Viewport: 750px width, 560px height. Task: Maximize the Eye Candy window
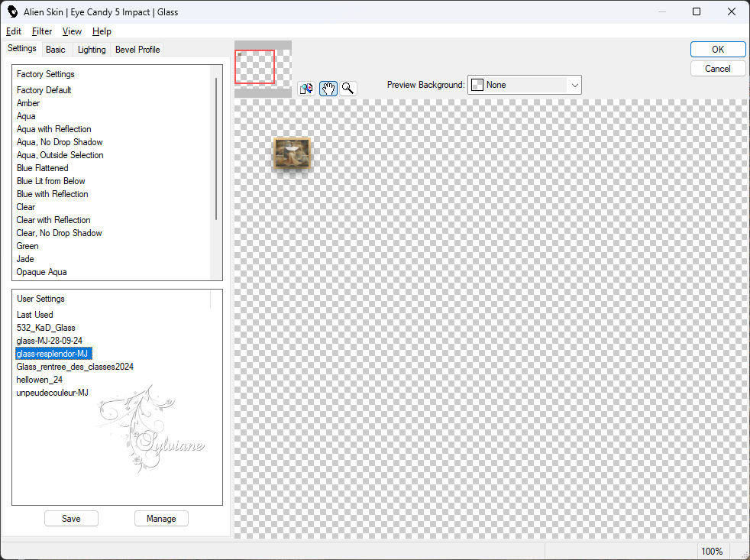pos(697,11)
